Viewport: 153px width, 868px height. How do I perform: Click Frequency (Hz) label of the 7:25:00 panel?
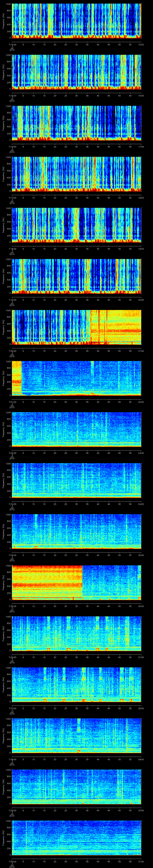[3, 583]
